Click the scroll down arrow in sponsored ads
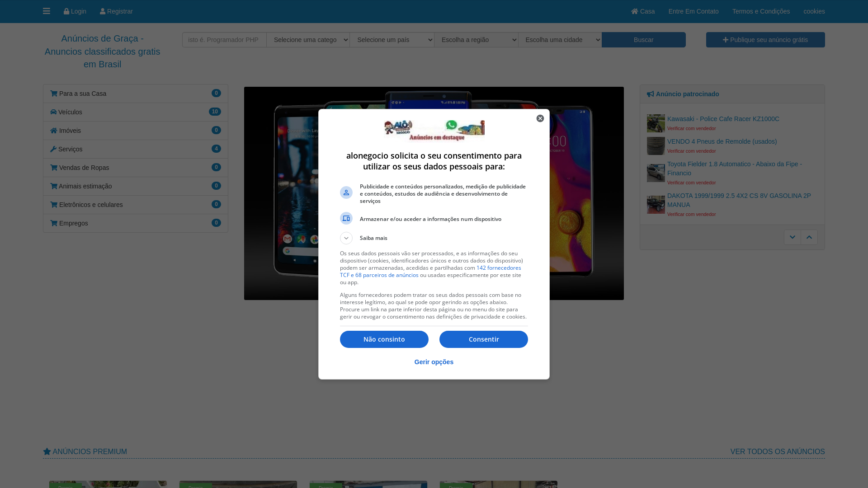This screenshot has width=868, height=488. (x=792, y=237)
